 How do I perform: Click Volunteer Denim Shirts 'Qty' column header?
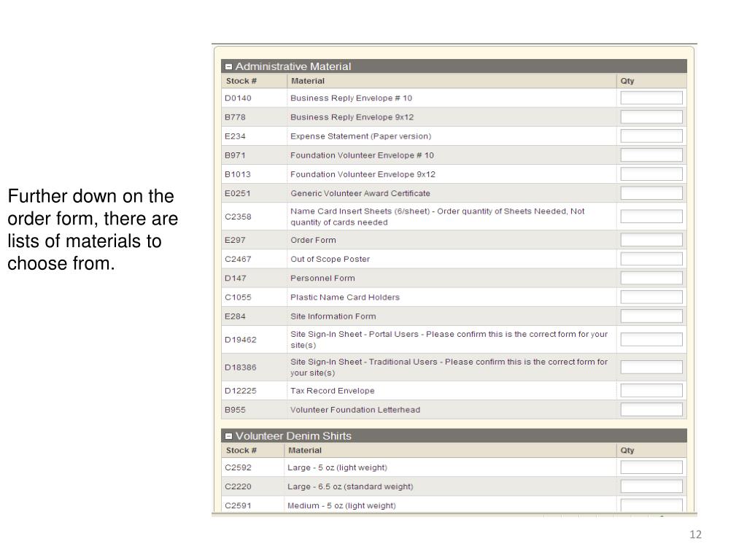627,451
